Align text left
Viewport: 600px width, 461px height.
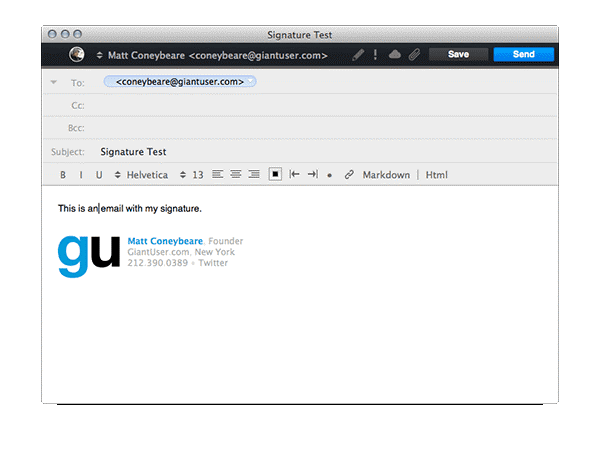[x=217, y=174]
